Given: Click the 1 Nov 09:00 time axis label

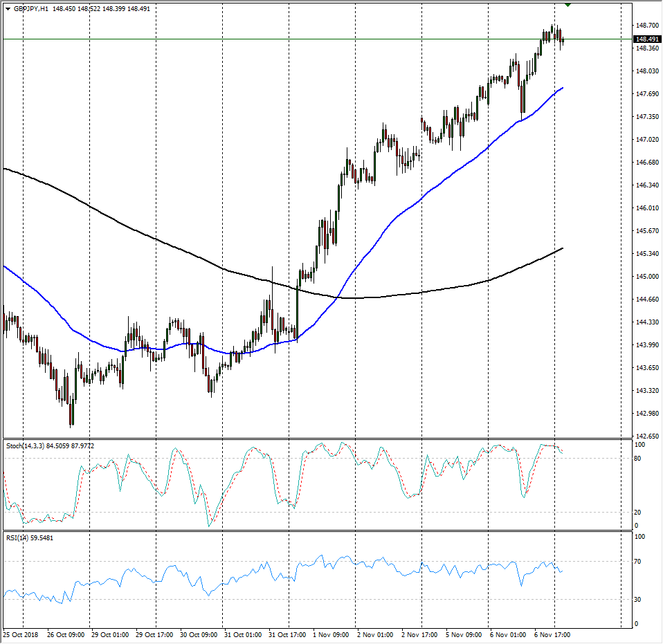Looking at the screenshot, I should click(330, 634).
